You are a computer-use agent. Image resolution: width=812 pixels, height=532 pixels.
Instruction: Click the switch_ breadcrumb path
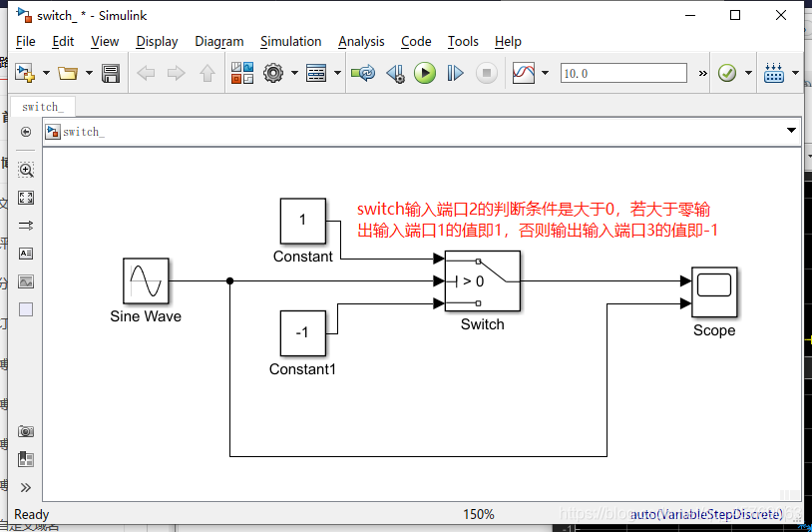coord(84,132)
